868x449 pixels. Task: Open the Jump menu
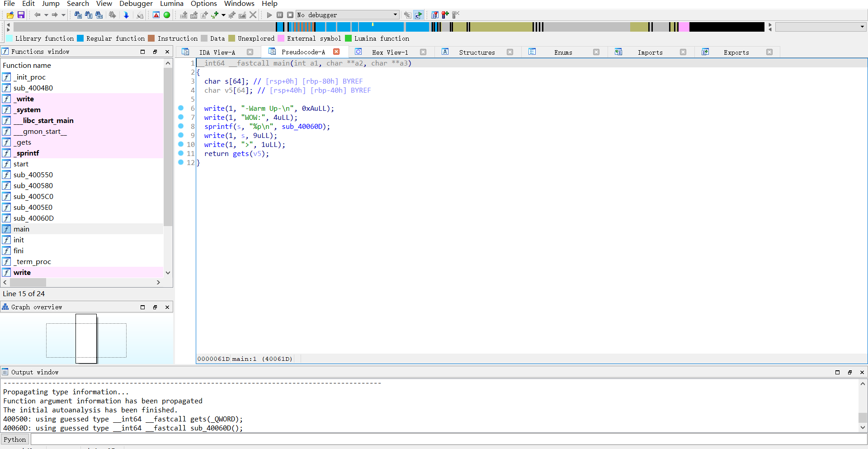tap(51, 4)
